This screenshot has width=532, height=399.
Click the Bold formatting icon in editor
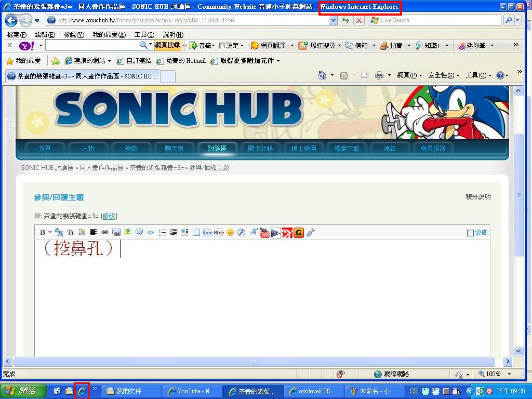43,232
